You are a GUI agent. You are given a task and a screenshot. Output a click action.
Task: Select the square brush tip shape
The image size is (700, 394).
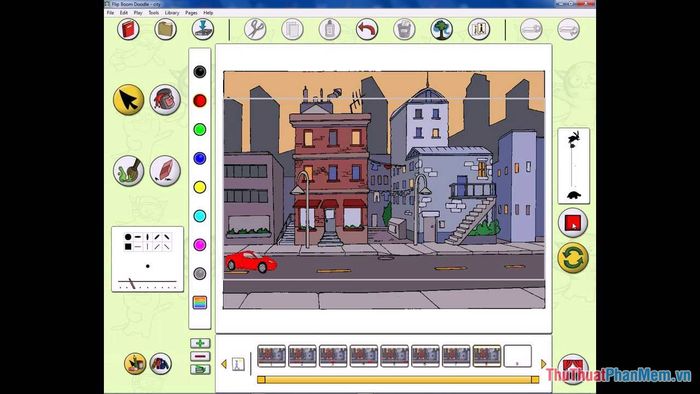(x=128, y=246)
